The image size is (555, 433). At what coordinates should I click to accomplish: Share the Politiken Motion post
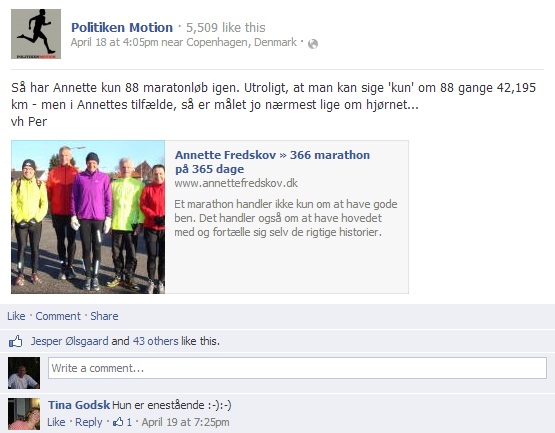[104, 316]
